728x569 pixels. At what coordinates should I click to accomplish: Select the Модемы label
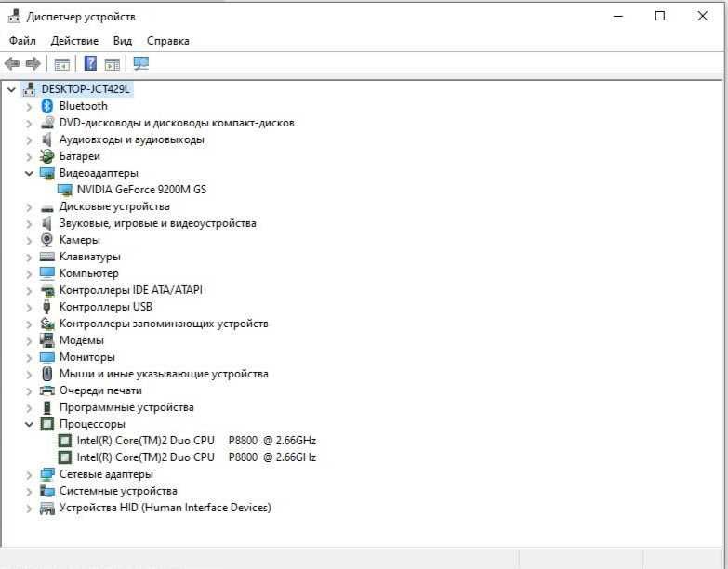tap(81, 340)
